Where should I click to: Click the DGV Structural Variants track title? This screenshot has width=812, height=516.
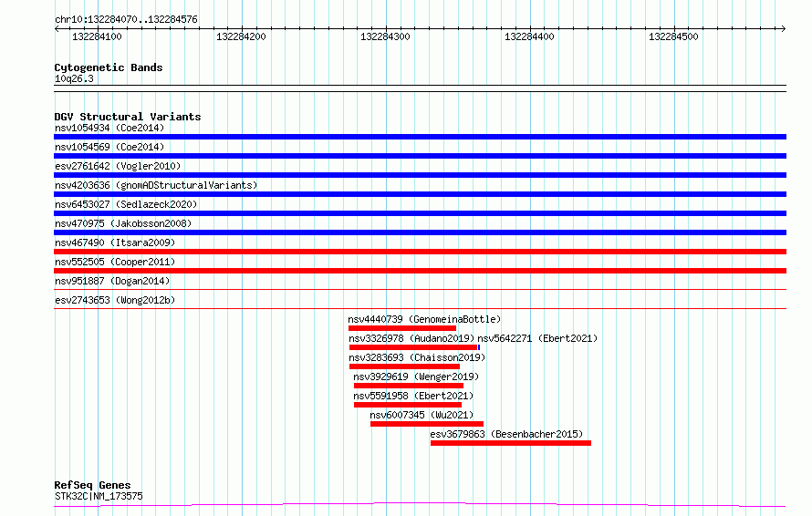click(128, 117)
